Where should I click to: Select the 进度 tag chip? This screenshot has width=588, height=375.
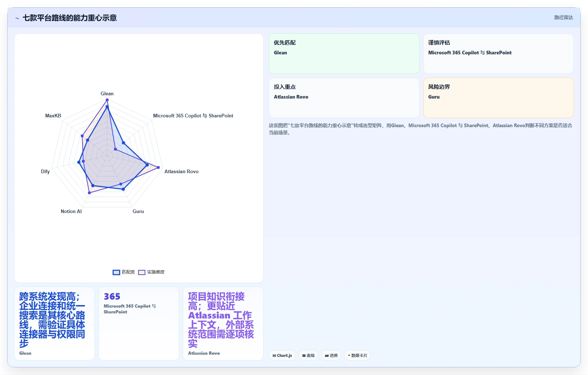[x=331, y=355]
